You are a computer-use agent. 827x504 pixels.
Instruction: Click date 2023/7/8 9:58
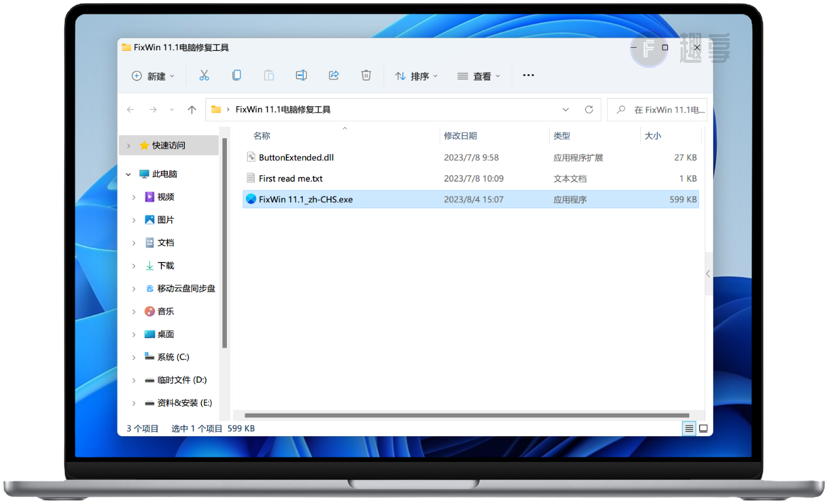pos(471,158)
